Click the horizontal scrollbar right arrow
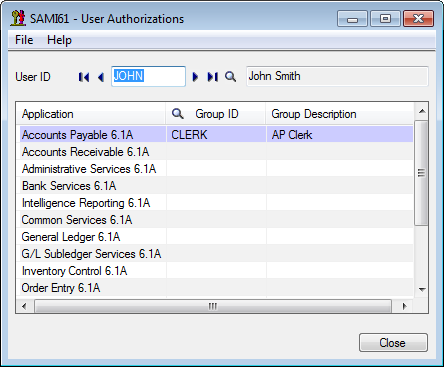Image resolution: width=444 pixels, height=367 pixels. [x=404, y=306]
